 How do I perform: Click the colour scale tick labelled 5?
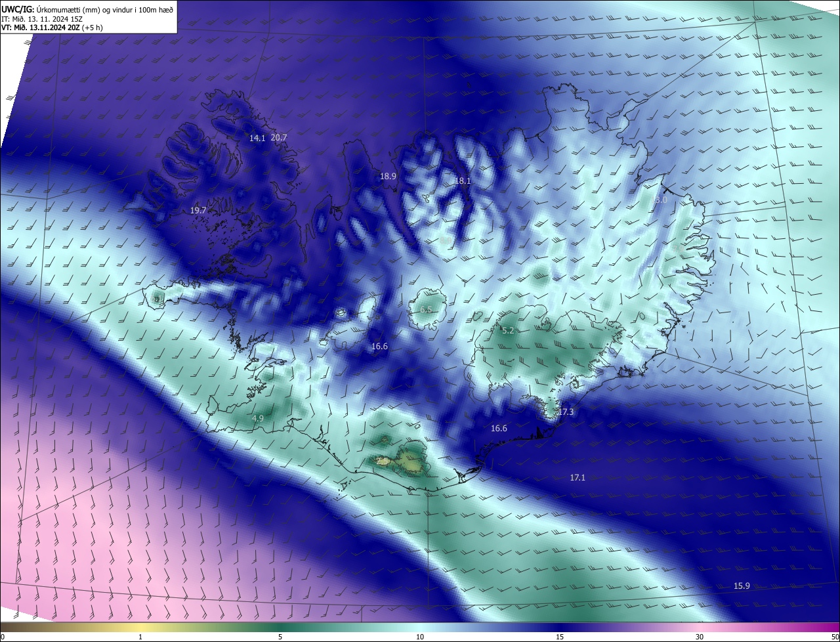pos(280,637)
